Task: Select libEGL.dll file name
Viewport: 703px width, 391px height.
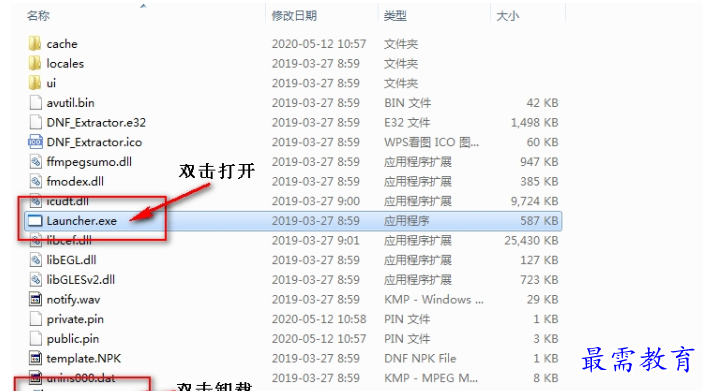Action: click(x=71, y=261)
